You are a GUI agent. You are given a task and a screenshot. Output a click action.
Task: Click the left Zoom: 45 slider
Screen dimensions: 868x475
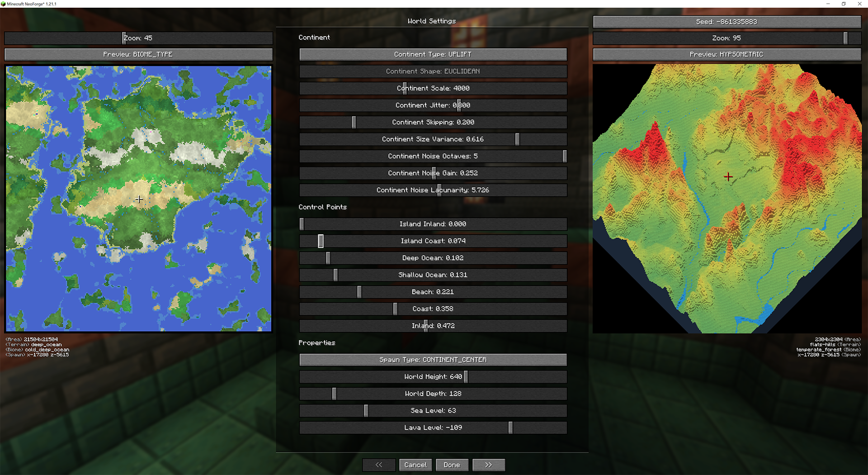click(138, 38)
